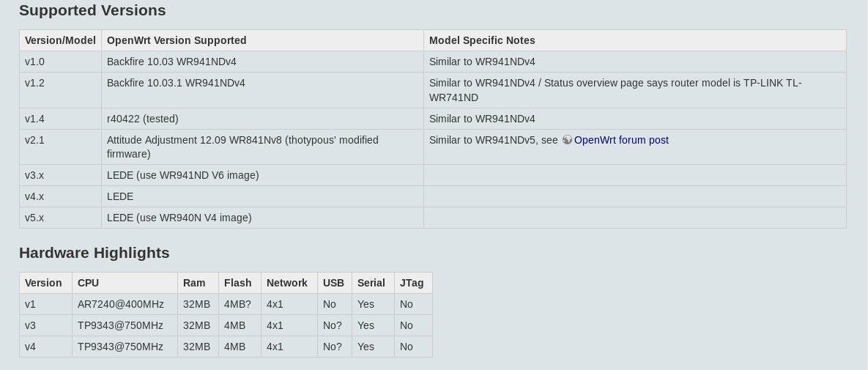Click the Flash column header
The width and height of the screenshot is (868, 370).
click(x=240, y=283)
